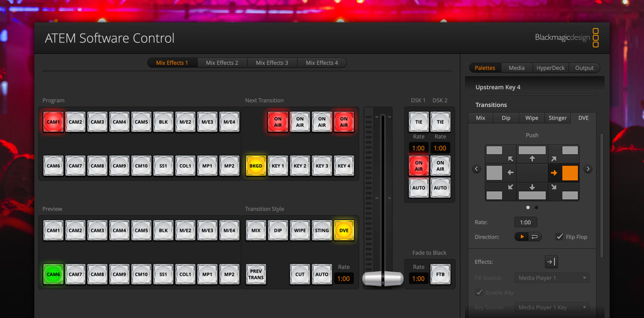Go to previous DVE pattern page

476,169
